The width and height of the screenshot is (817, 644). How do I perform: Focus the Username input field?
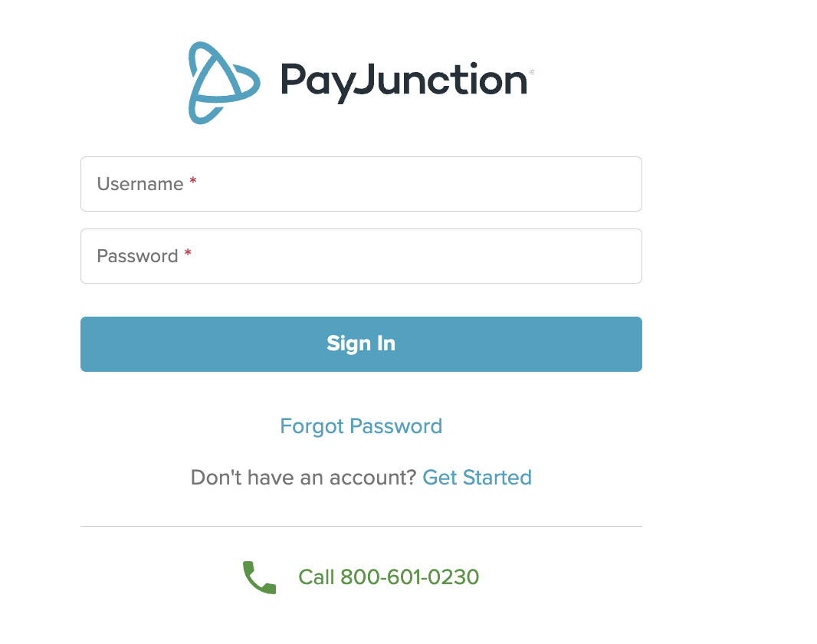click(361, 184)
